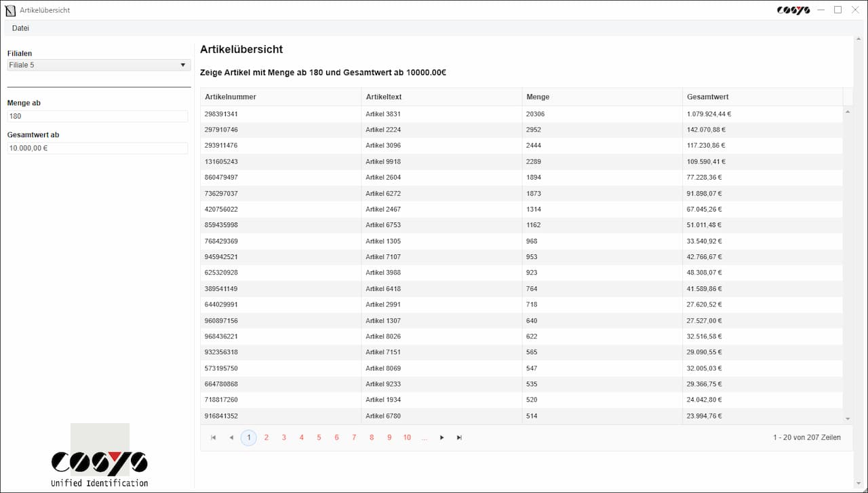Click Artikel 9918 text cell

(x=441, y=161)
